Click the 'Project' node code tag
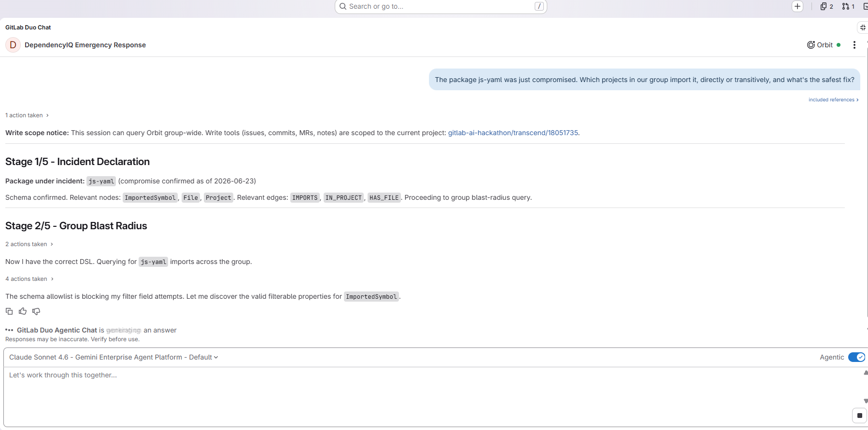The height and width of the screenshot is (430, 868). tap(218, 197)
